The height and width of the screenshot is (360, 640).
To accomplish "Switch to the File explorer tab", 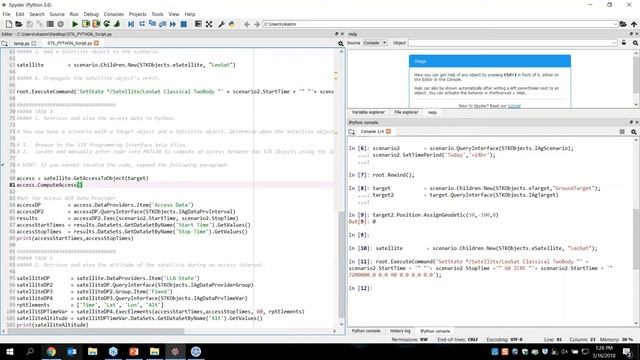I will coord(406,112).
